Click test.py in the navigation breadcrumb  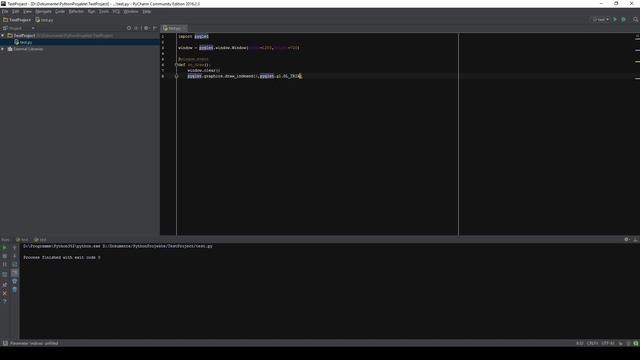click(x=44, y=20)
